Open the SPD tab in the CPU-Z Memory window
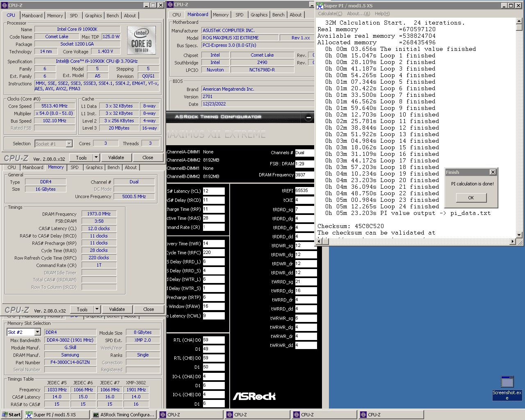This screenshot has height=420, width=525. point(75,167)
